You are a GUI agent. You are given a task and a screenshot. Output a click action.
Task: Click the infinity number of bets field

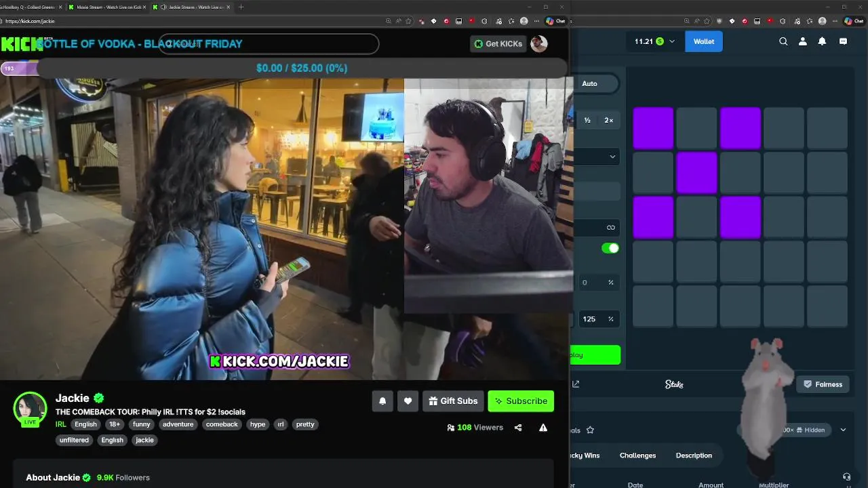pyautogui.click(x=597, y=227)
